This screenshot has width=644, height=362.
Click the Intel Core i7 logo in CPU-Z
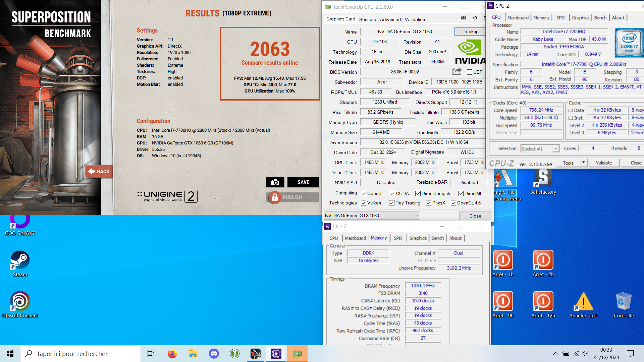[629, 43]
